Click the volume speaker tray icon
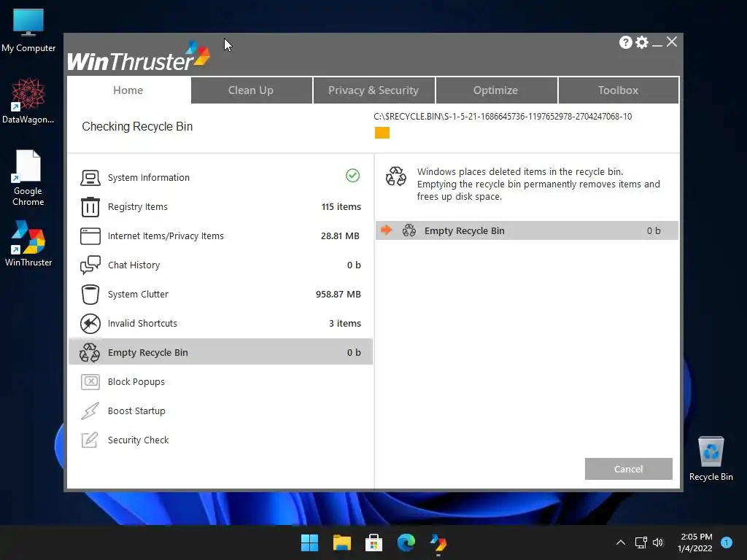Viewport: 747px width, 560px height. [658, 542]
